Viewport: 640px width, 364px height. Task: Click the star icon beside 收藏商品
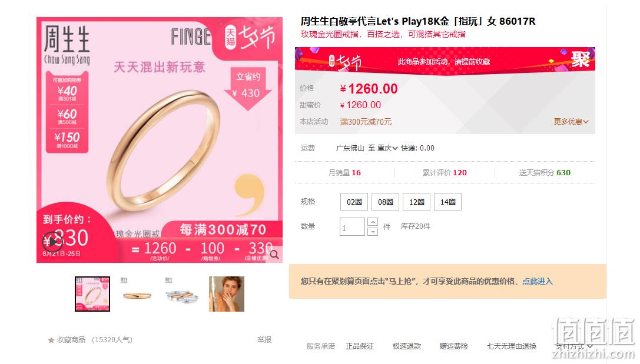click(x=51, y=340)
